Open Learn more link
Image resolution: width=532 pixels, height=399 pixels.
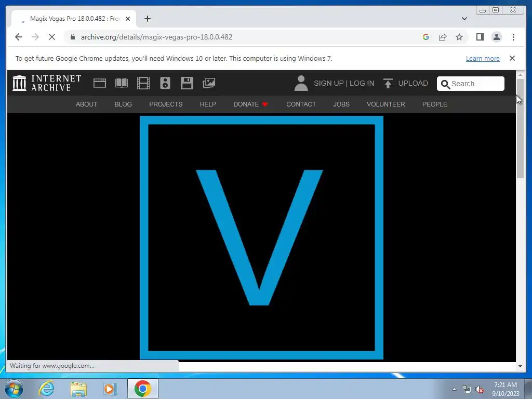pyautogui.click(x=483, y=58)
